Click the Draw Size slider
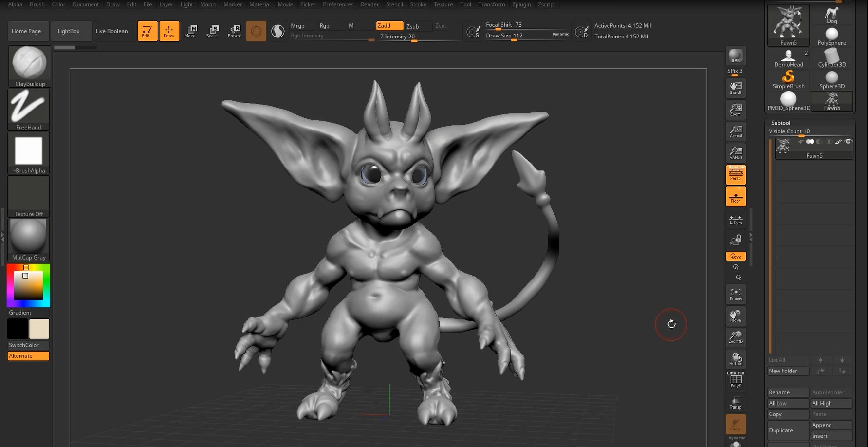Image resolution: width=868 pixels, height=447 pixels. pyautogui.click(x=527, y=36)
